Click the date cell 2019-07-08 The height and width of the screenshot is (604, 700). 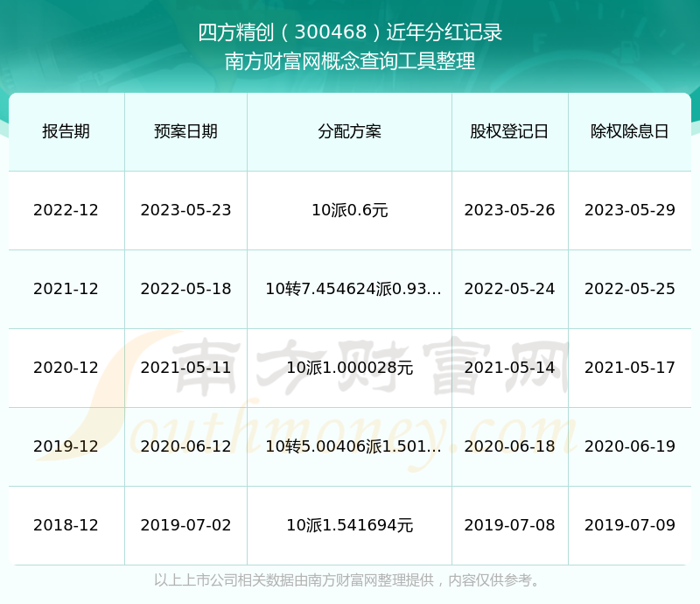coord(509,525)
